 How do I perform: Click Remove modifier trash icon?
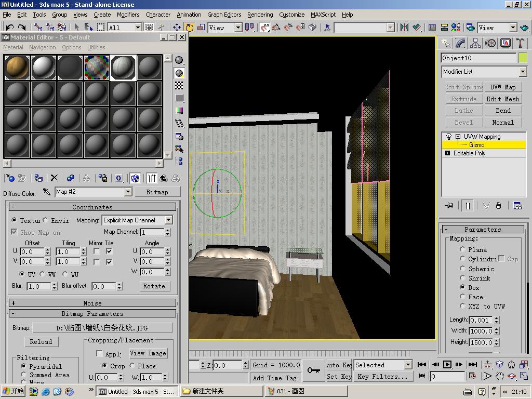pos(498,206)
